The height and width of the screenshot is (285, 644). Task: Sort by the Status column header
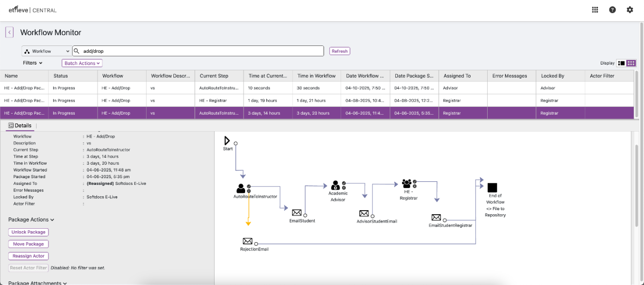click(x=73, y=76)
